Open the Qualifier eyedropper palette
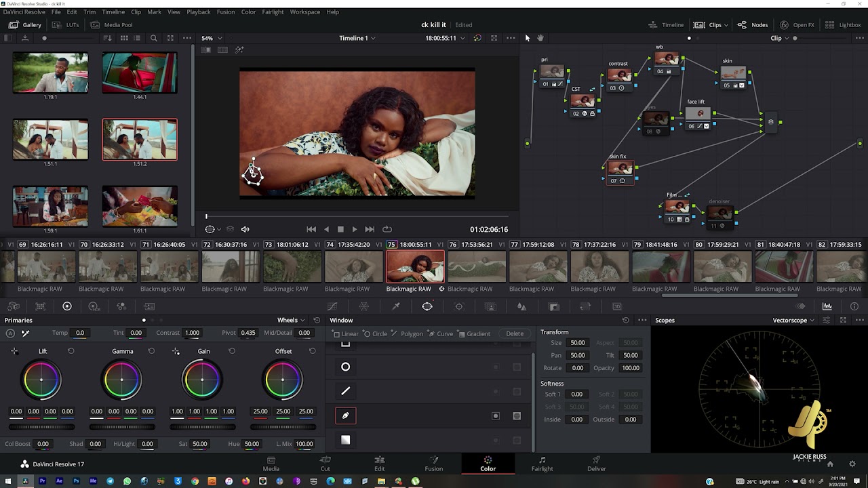Image resolution: width=868 pixels, height=488 pixels. coord(396,306)
